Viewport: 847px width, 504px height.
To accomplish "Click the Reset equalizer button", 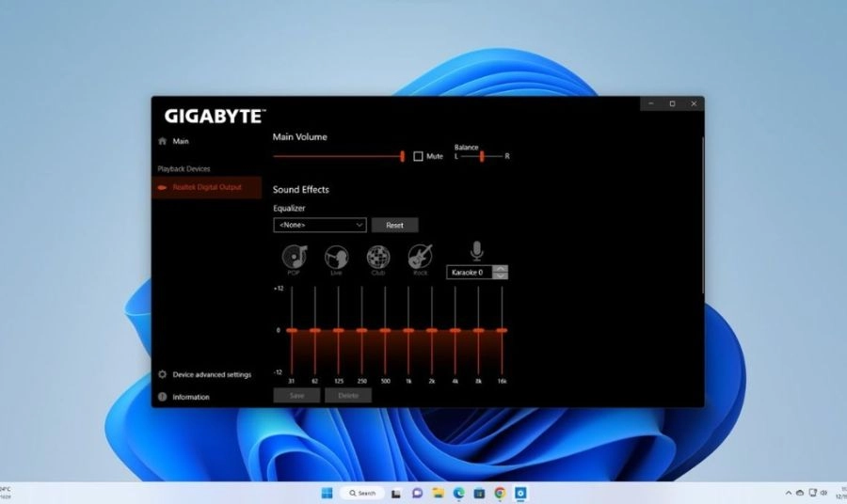I will [x=395, y=225].
